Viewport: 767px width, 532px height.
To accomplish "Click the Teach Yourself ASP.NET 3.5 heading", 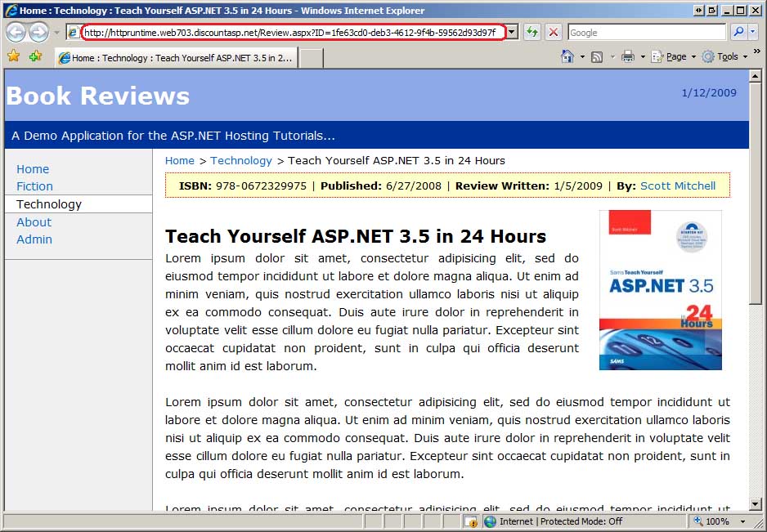I will click(356, 237).
